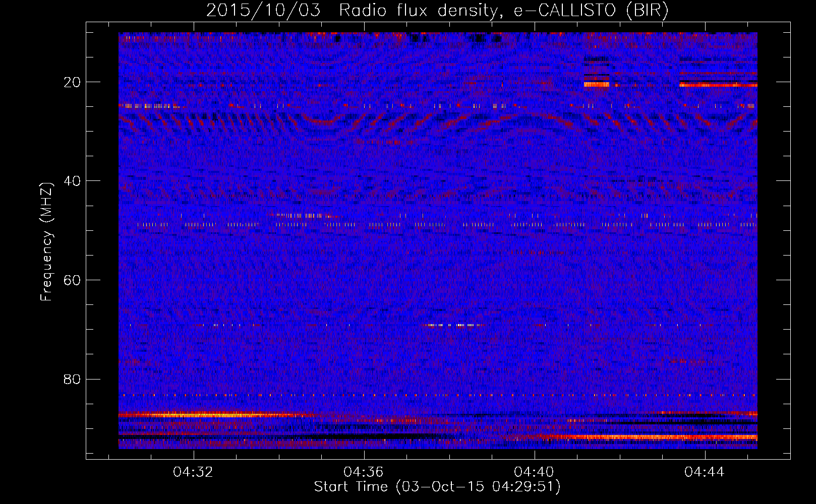816x504 pixels.
Task: Click the 'Start Time (03-Oct-15 04:29:51)' axis label
Action: pos(437,487)
